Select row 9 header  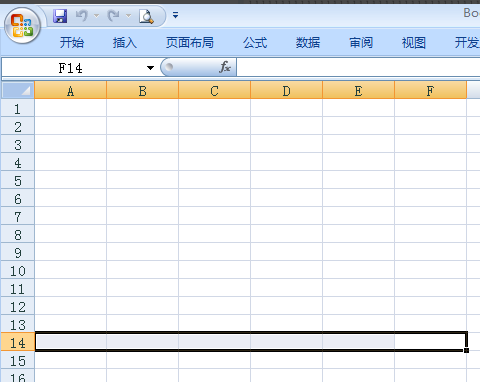point(18,253)
